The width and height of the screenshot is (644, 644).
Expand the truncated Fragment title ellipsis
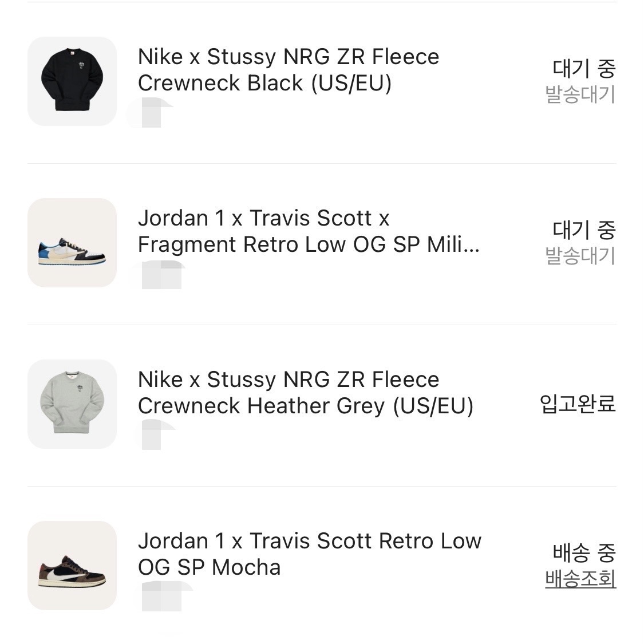[471, 245]
